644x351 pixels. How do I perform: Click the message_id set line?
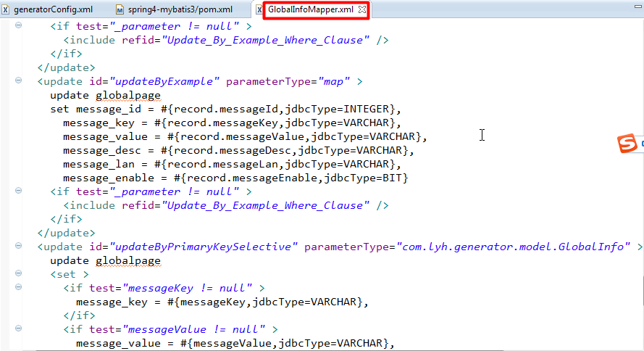(225, 109)
